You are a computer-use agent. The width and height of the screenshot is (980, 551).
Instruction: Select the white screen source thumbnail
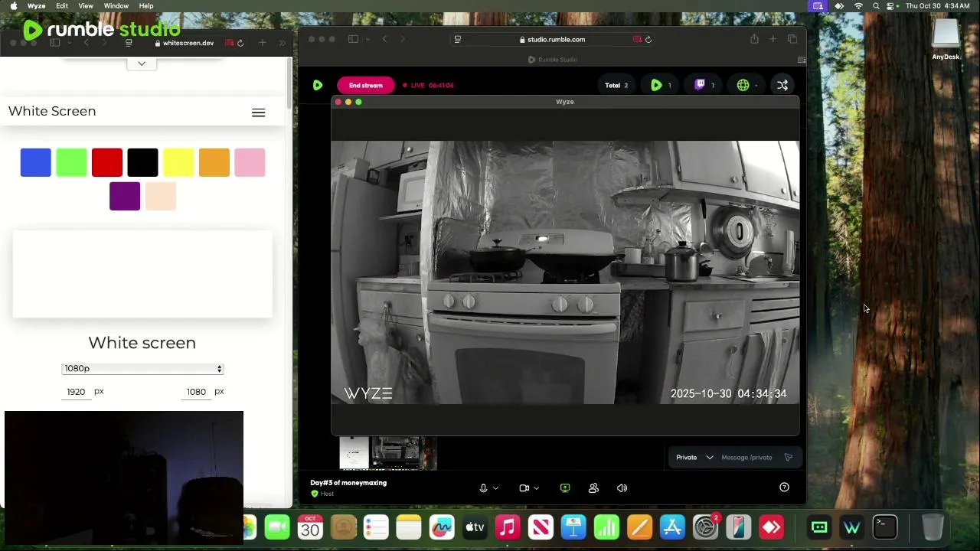click(x=354, y=452)
